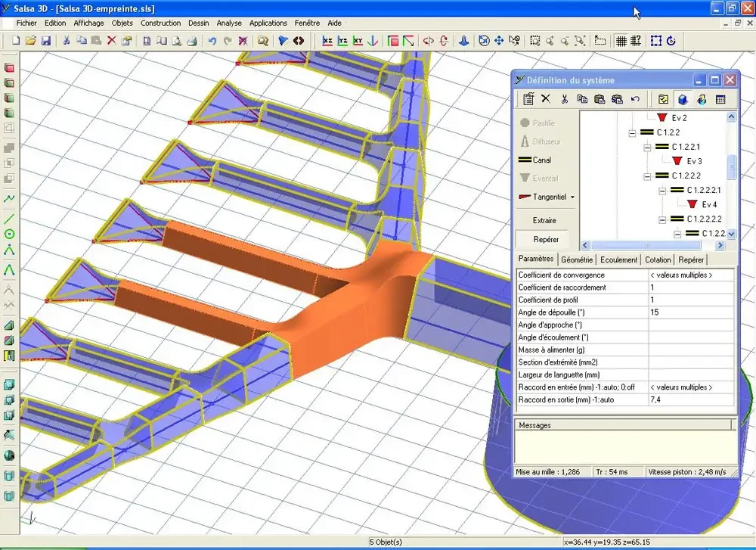
Task: Click the tree's vertical scrollbar thumb
Action: click(x=731, y=167)
